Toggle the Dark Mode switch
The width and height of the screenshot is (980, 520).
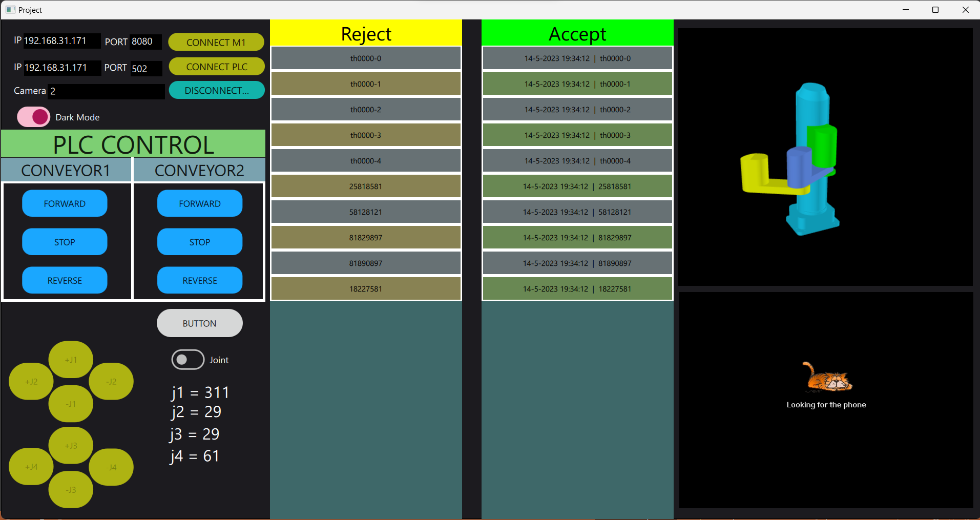[33, 116]
